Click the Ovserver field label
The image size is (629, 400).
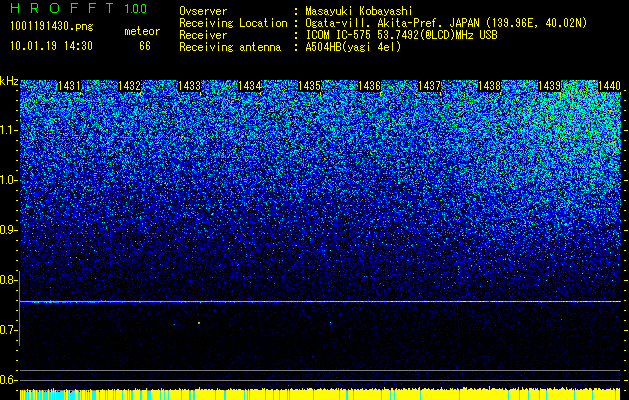pyautogui.click(x=203, y=11)
